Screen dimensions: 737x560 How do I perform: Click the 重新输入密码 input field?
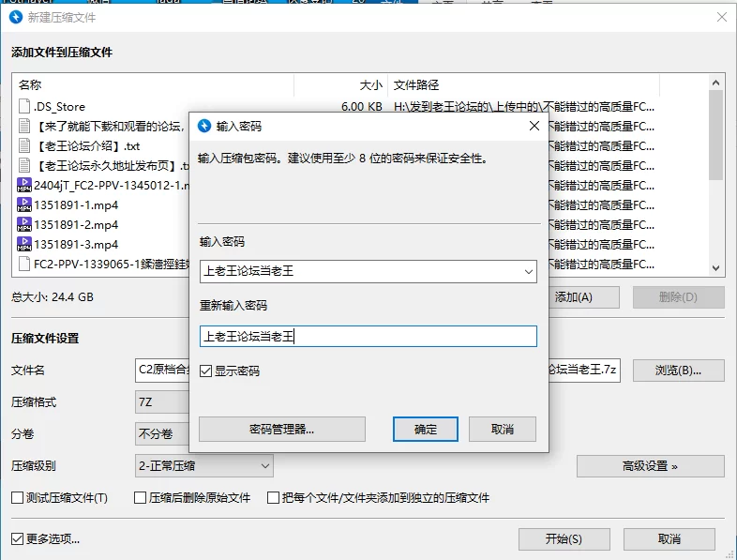368,337
